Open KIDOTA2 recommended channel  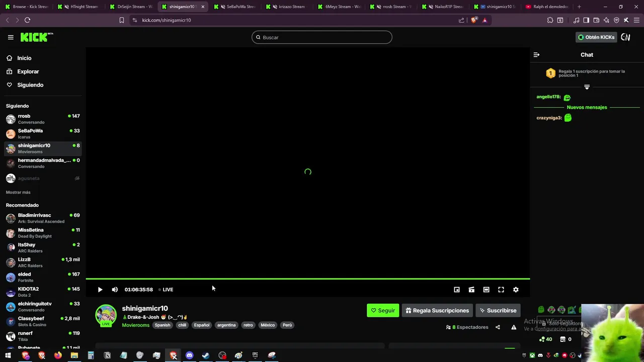43,292
